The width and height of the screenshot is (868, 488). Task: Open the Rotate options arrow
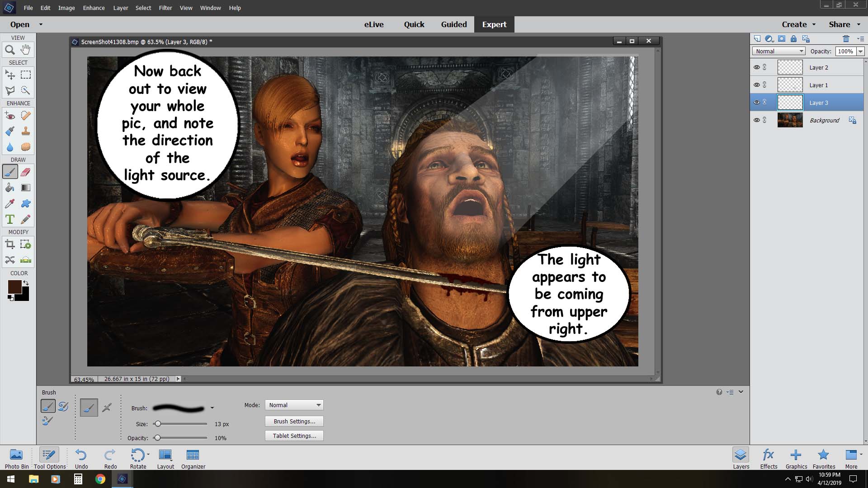coord(148,455)
